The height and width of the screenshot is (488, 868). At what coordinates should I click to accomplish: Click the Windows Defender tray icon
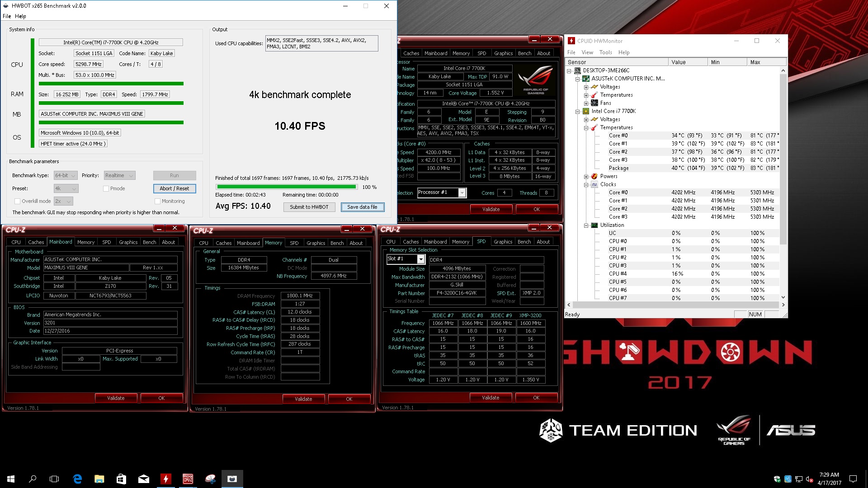(777, 479)
